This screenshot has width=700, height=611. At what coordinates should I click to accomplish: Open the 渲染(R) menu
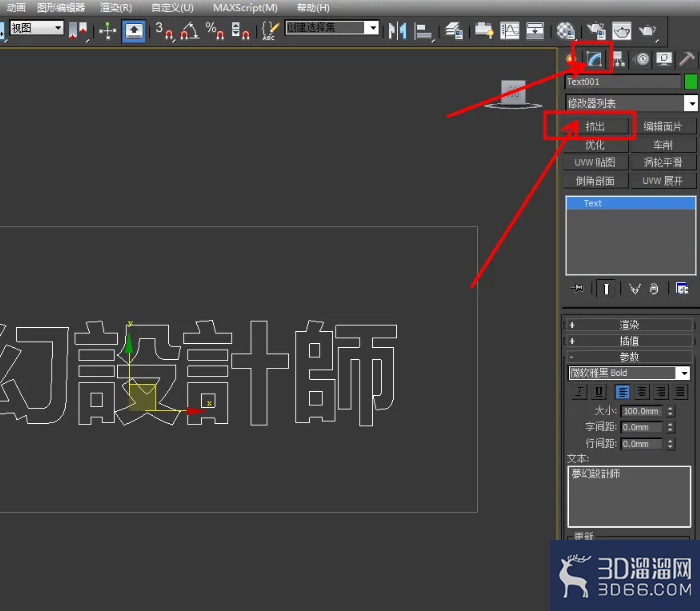[x=116, y=8]
